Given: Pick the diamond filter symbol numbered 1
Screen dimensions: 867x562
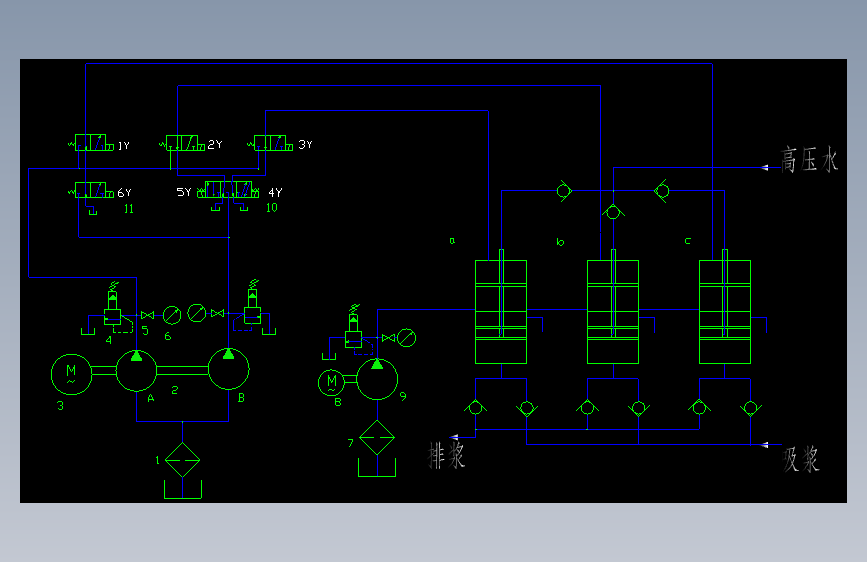Looking at the screenshot, I should (x=182, y=460).
